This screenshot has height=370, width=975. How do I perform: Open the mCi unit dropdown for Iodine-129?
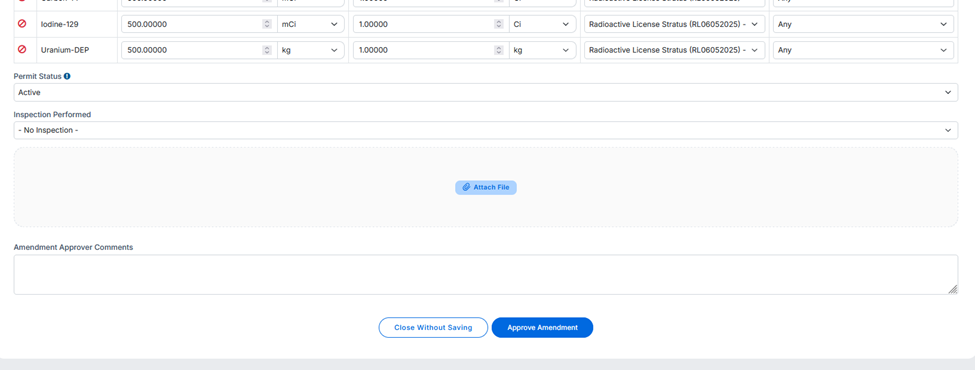tap(311, 24)
